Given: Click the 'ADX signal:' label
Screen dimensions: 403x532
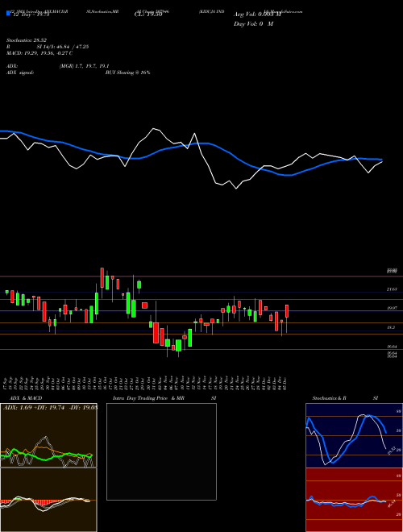Looking at the screenshot, I should pos(20,73).
